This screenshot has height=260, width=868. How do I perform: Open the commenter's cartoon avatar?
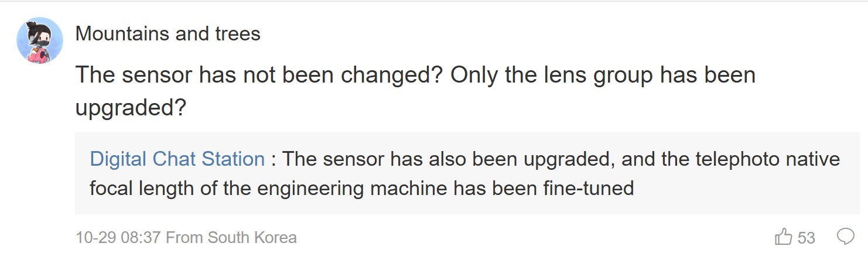[40, 40]
